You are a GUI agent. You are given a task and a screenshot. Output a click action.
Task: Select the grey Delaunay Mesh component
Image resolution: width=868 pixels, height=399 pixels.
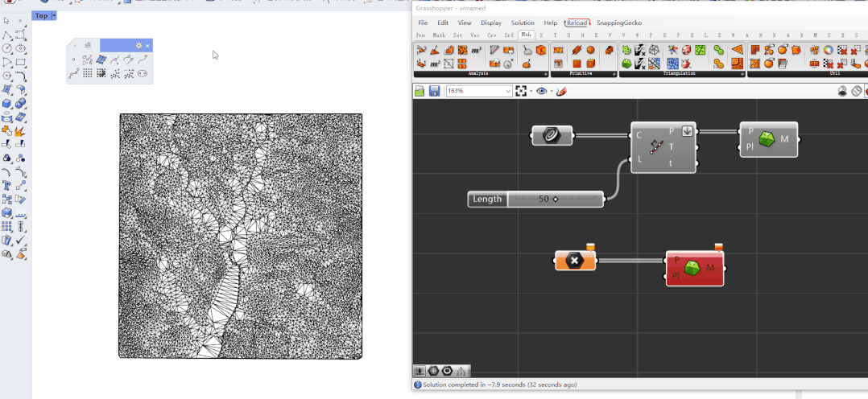(769, 139)
